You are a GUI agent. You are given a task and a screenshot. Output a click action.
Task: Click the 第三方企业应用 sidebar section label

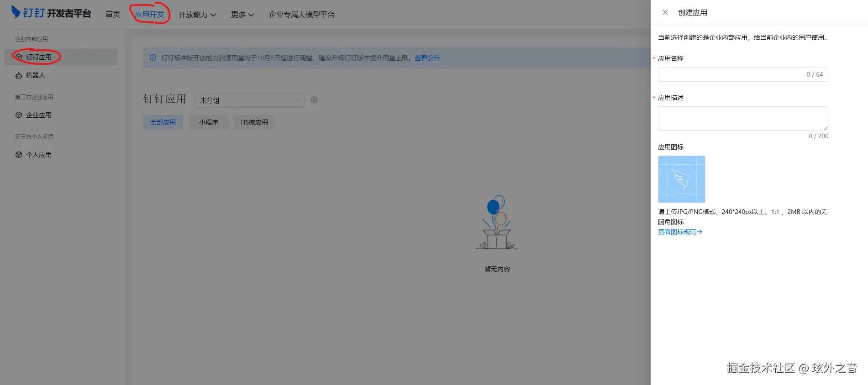point(34,97)
